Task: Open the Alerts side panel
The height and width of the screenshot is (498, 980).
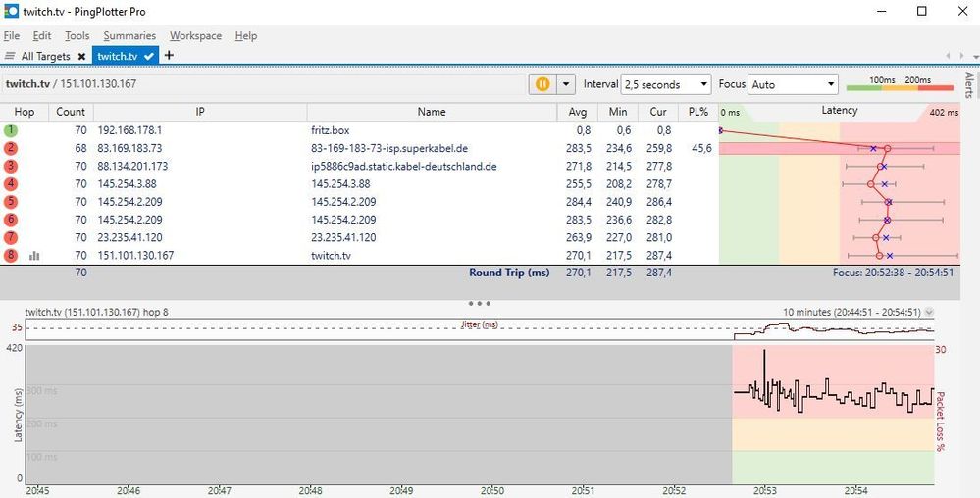Action: click(x=969, y=84)
